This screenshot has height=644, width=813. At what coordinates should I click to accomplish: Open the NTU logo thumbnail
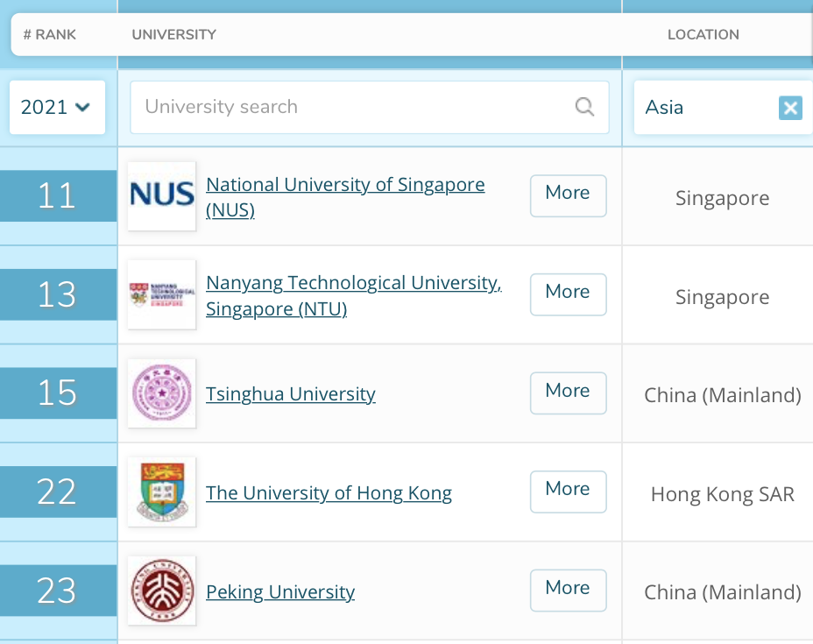coord(162,294)
